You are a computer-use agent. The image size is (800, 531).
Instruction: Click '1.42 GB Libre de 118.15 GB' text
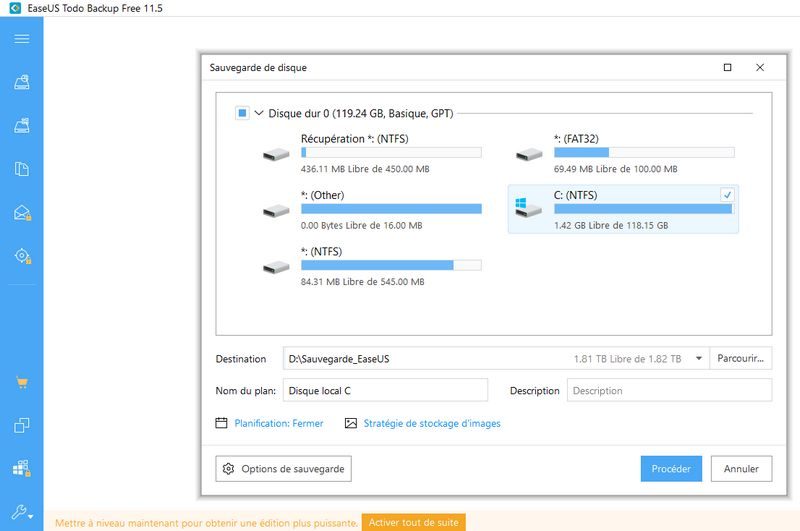611,225
